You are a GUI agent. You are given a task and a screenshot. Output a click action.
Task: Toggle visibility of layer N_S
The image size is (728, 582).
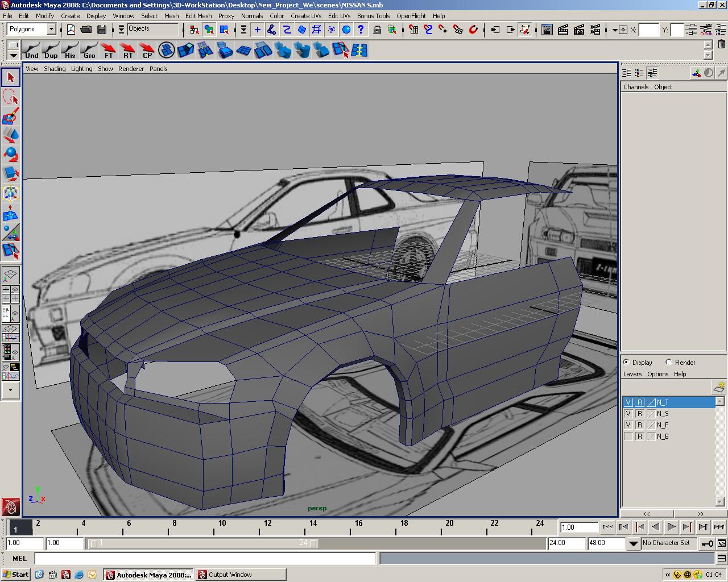(628, 413)
